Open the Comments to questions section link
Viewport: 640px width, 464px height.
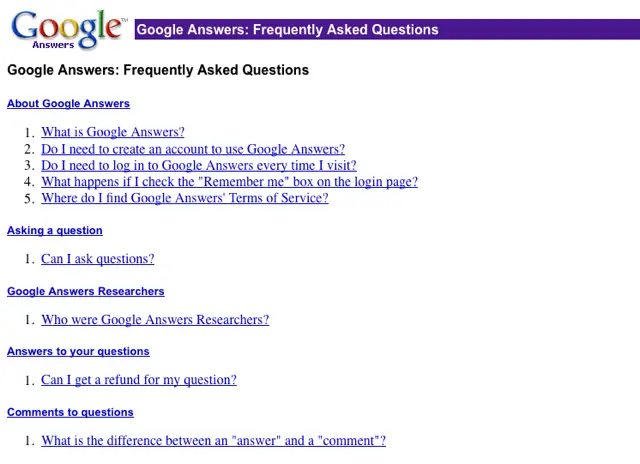[x=70, y=412]
